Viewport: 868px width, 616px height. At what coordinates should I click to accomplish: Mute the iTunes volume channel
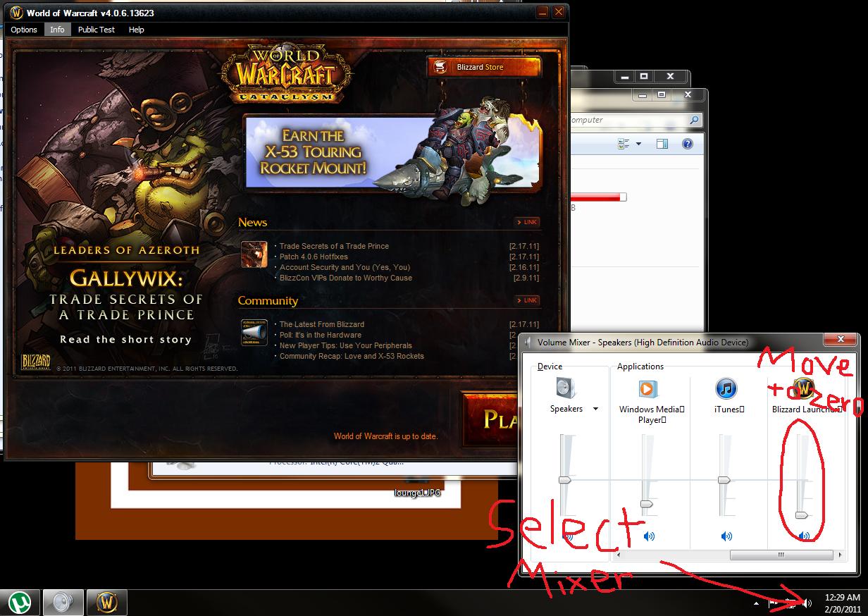click(x=726, y=536)
